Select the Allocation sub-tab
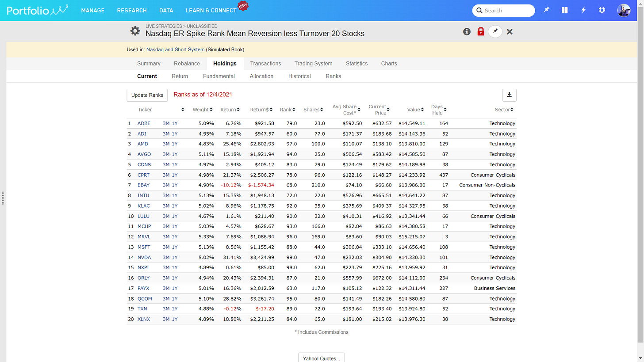644x362 pixels. tap(261, 76)
